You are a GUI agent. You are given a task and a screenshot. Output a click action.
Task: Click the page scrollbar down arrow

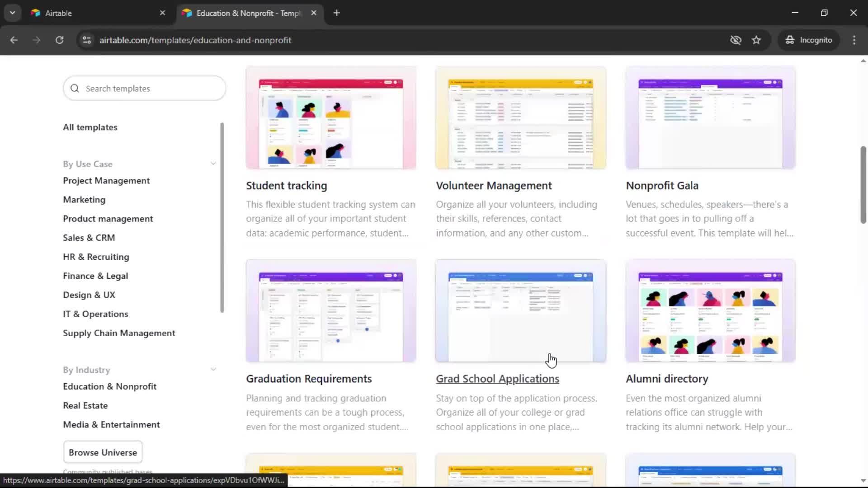(x=863, y=481)
